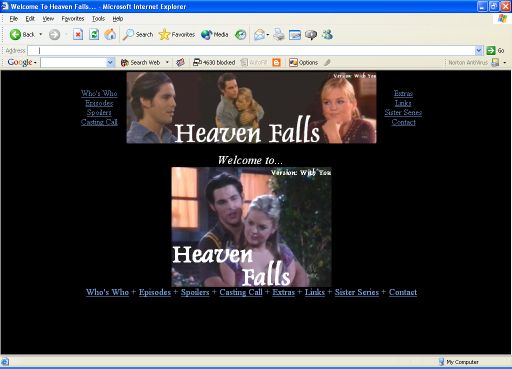Open the Sister Series link in the footer
Screen dimensions: 512x369
[x=357, y=292]
